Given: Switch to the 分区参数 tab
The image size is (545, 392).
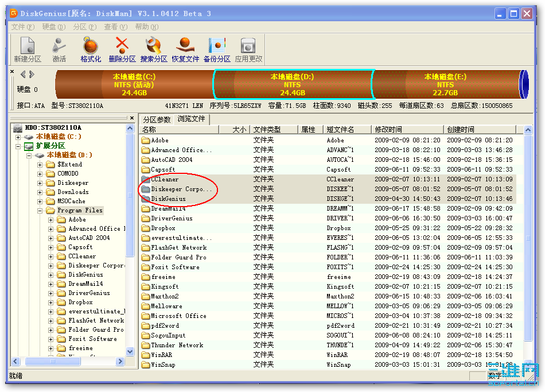Looking at the screenshot, I should coord(157,119).
